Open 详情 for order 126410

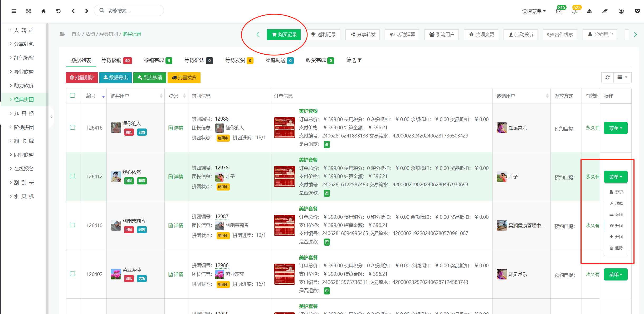pos(176,226)
